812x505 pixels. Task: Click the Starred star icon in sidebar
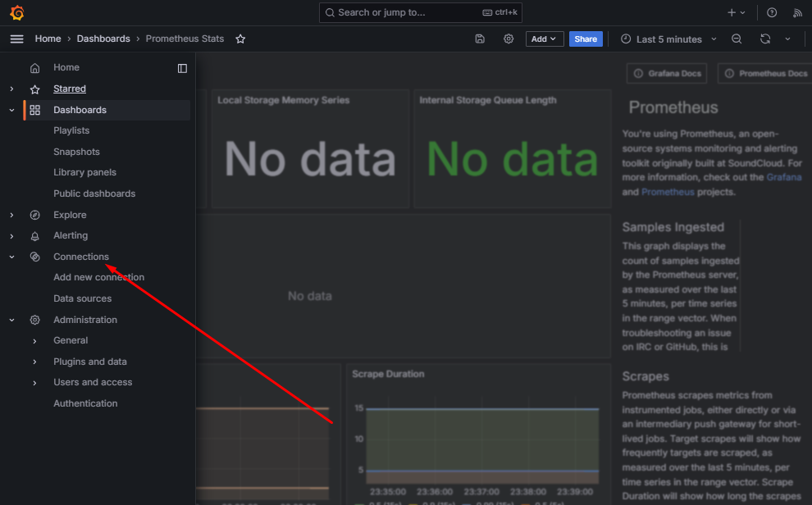click(x=34, y=89)
